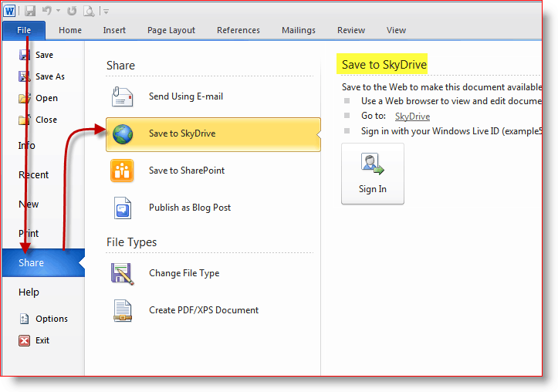Click the Sign In button
This screenshot has width=558, height=392.
(373, 174)
